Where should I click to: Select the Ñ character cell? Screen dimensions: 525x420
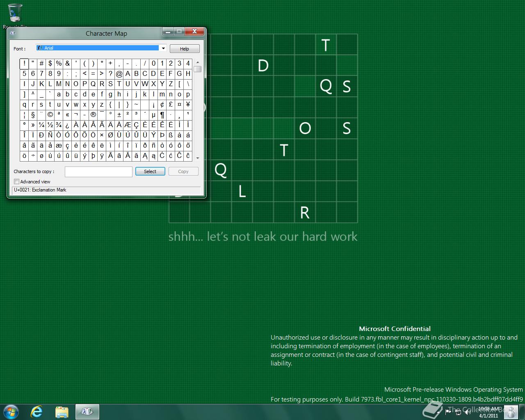tap(50, 135)
